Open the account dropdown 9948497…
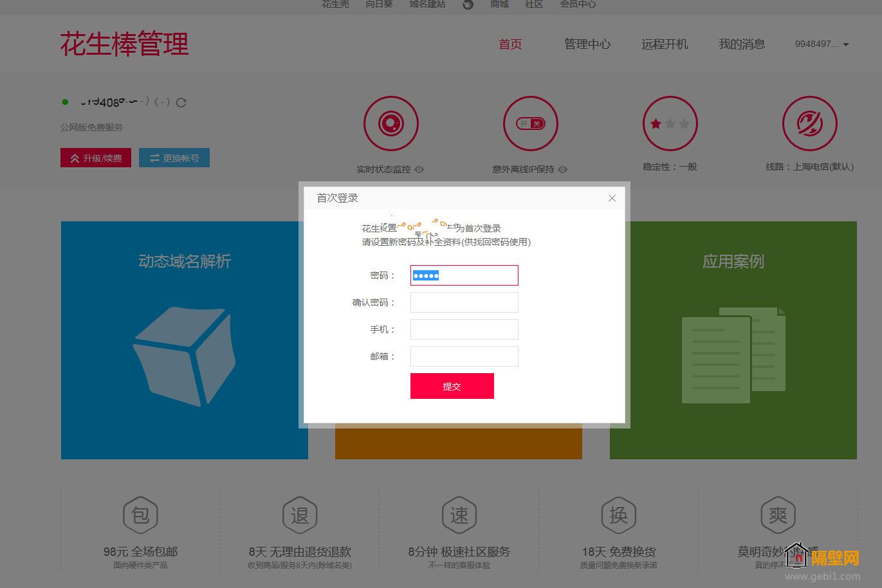882x588 pixels. (822, 44)
